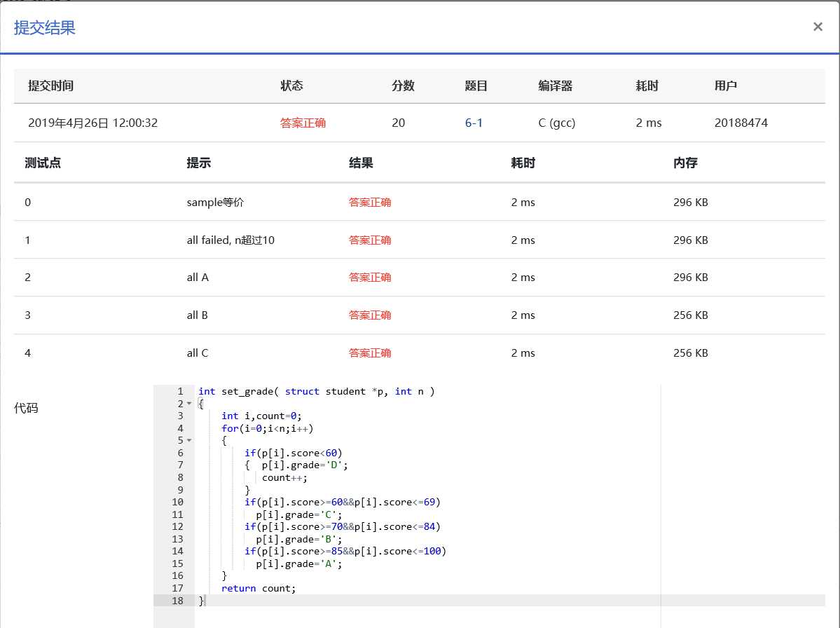Click 答案正确 result for test point 0
This screenshot has width=840, height=628.
click(370, 202)
